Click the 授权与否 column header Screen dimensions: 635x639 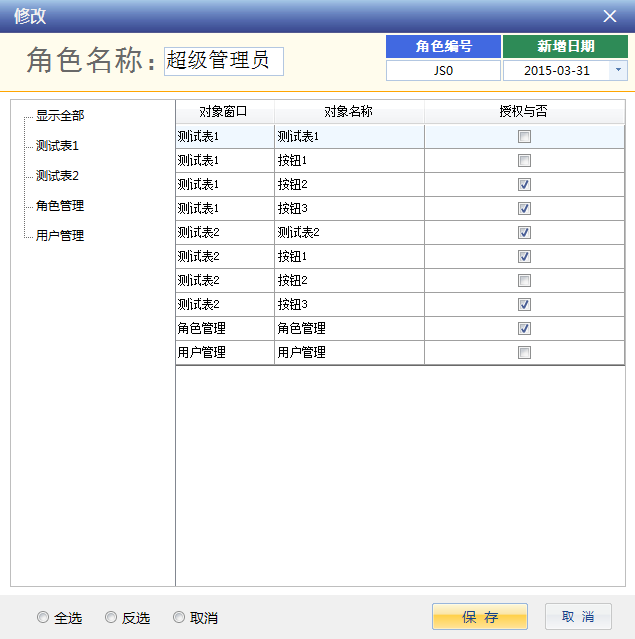(524, 112)
